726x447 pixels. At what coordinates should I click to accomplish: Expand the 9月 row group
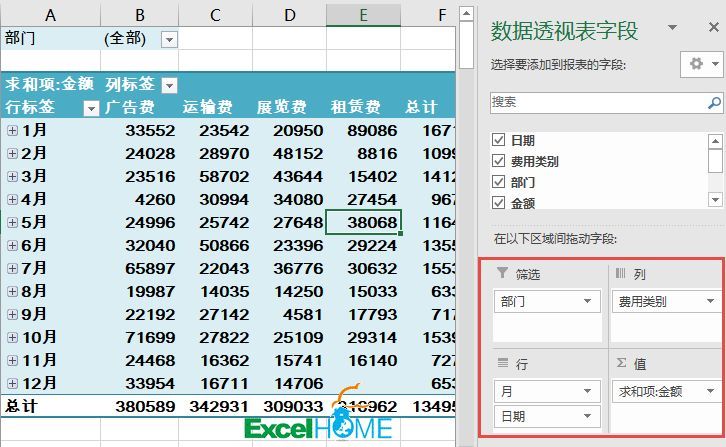coord(13,315)
